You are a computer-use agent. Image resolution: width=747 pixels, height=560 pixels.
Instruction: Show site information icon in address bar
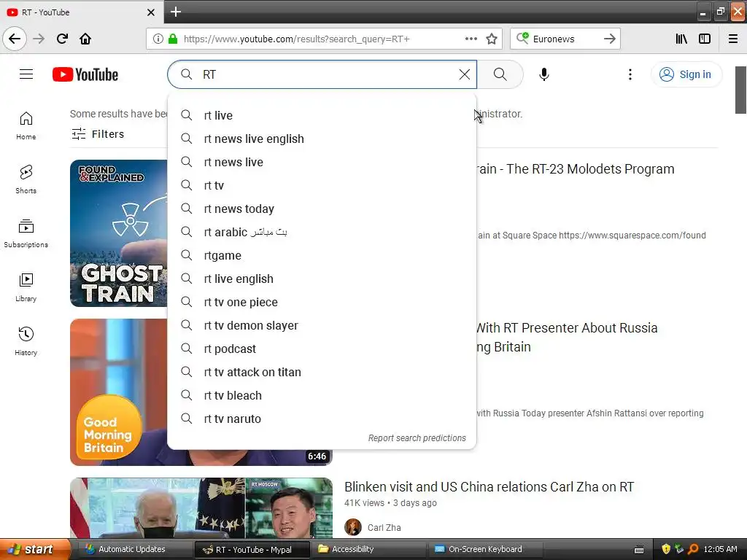(158, 39)
